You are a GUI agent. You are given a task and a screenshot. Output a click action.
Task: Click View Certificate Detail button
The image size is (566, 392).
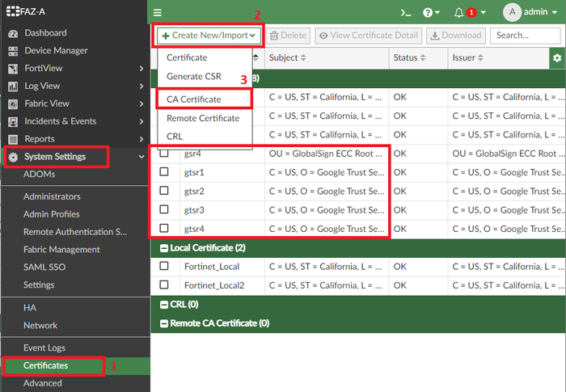[369, 36]
